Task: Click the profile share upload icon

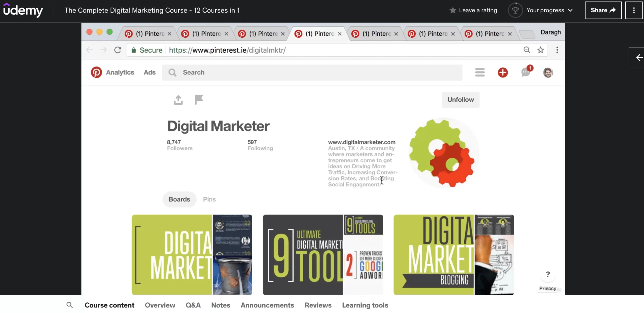Action: [178, 100]
